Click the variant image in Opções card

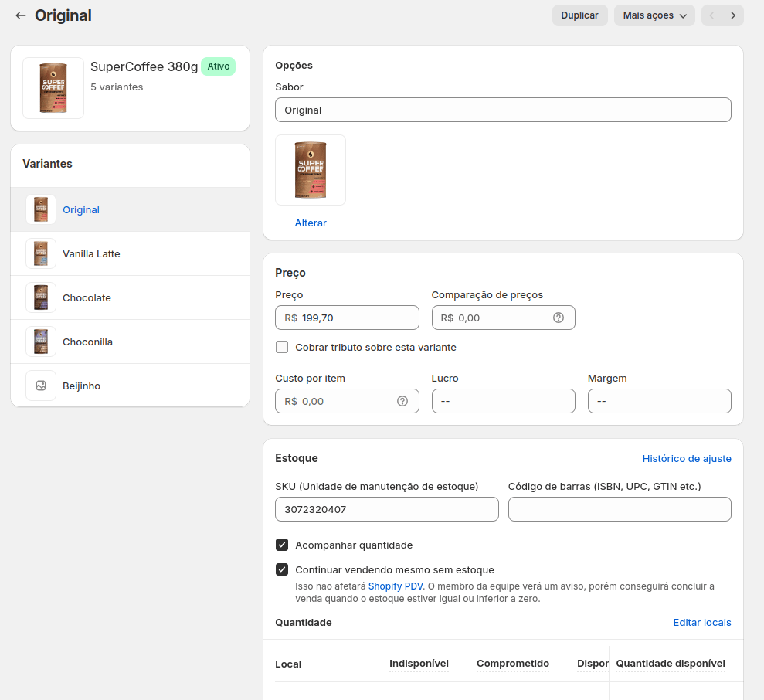coord(311,170)
